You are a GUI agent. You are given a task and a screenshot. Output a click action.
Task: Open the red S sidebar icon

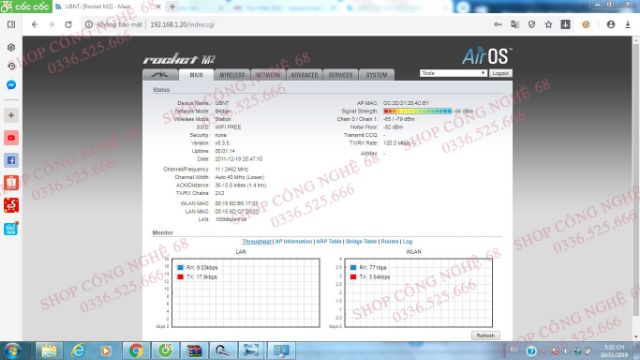[x=11, y=205]
